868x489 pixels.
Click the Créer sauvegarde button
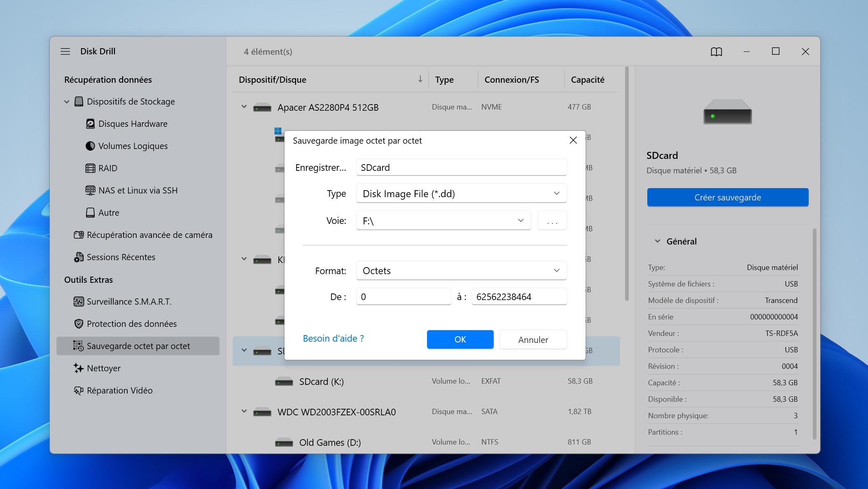click(x=728, y=198)
